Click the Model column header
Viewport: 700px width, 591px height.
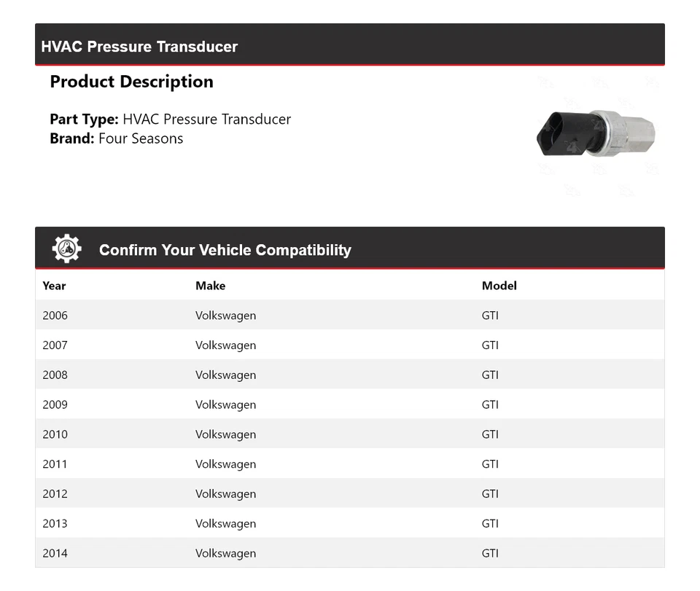499,286
